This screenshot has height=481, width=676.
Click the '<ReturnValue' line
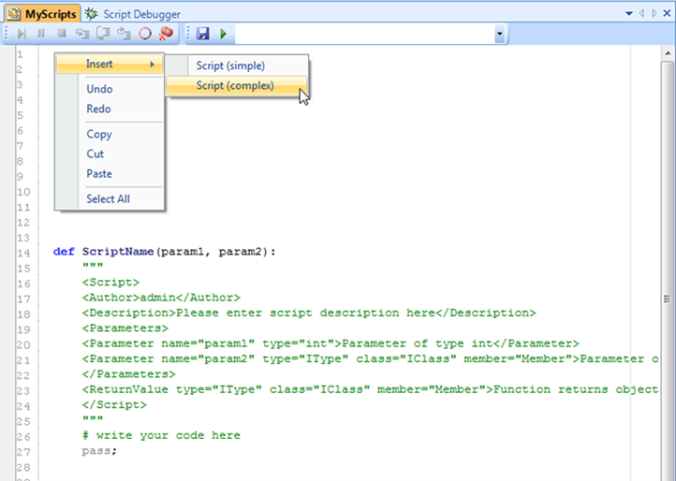point(370,390)
